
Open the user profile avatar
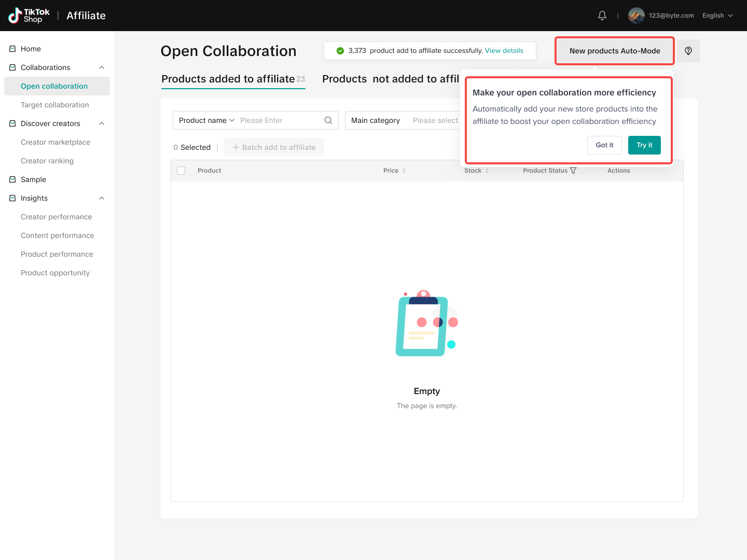pos(636,16)
